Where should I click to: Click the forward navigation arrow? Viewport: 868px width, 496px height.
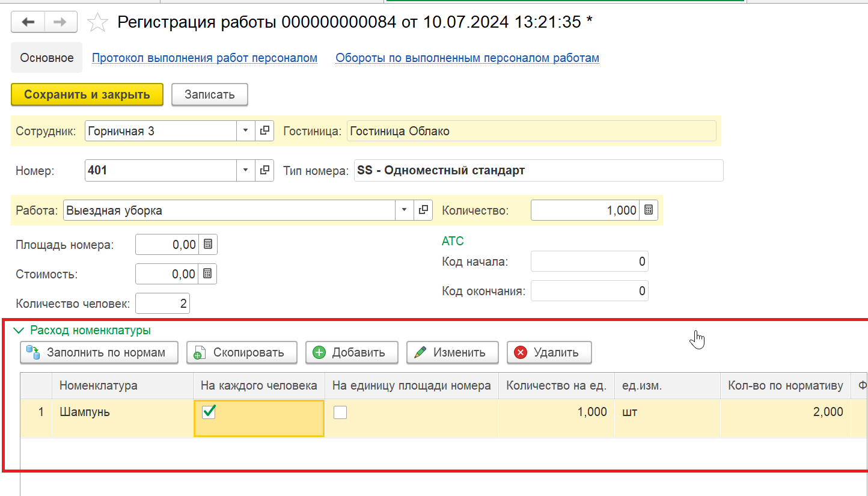click(60, 22)
